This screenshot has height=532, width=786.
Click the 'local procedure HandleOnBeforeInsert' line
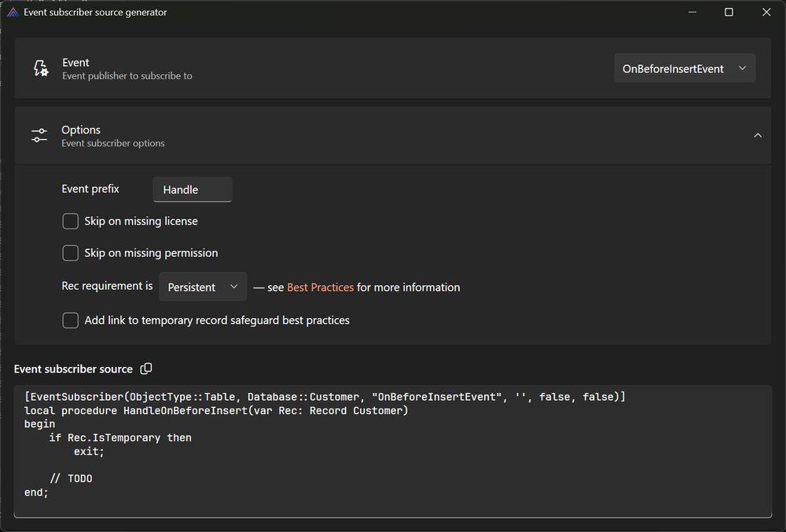217,411
